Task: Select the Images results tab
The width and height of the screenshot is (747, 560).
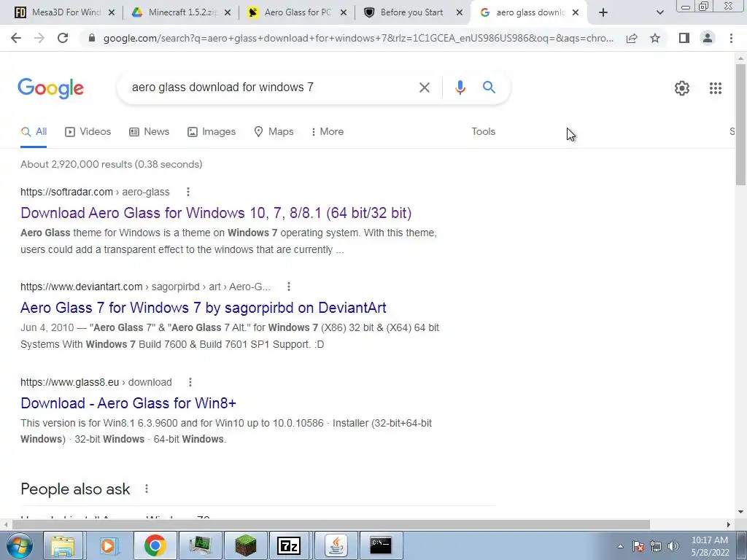Action: (x=212, y=132)
